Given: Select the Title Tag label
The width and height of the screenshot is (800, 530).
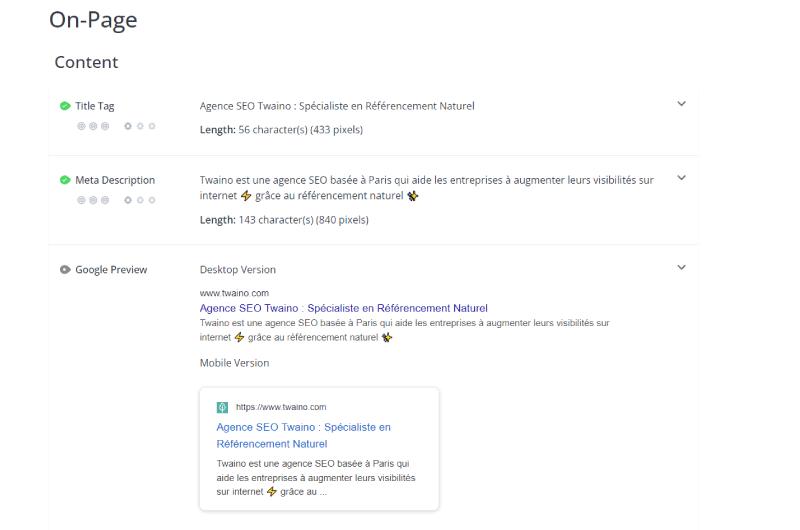Looking at the screenshot, I should 95,106.
